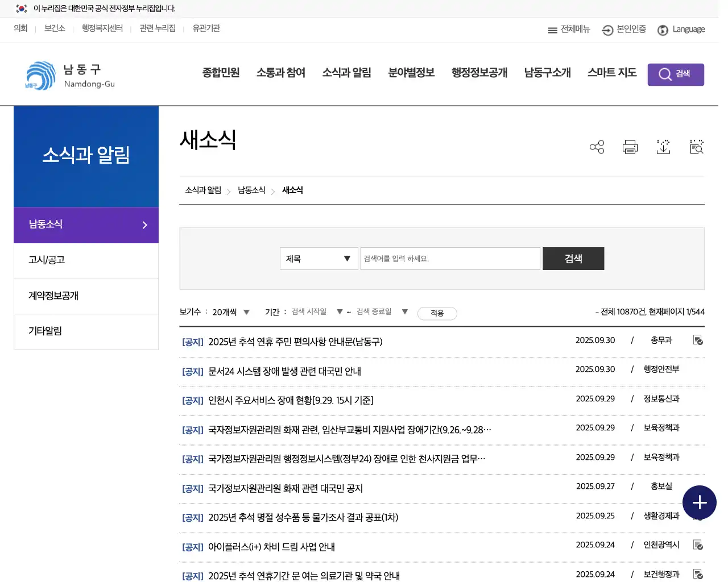The image size is (728, 582).
Task: Open the 전체메뉴 full menu
Action: pos(568,30)
